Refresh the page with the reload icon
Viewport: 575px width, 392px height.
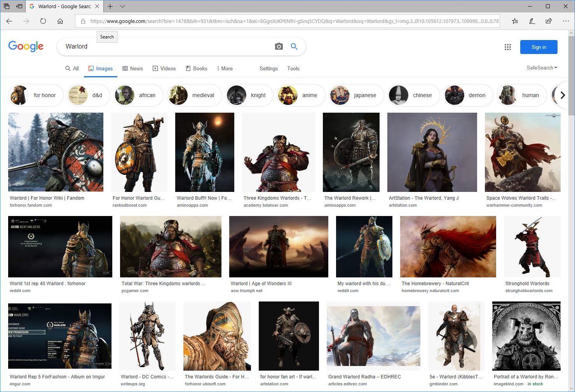pyautogui.click(x=43, y=21)
